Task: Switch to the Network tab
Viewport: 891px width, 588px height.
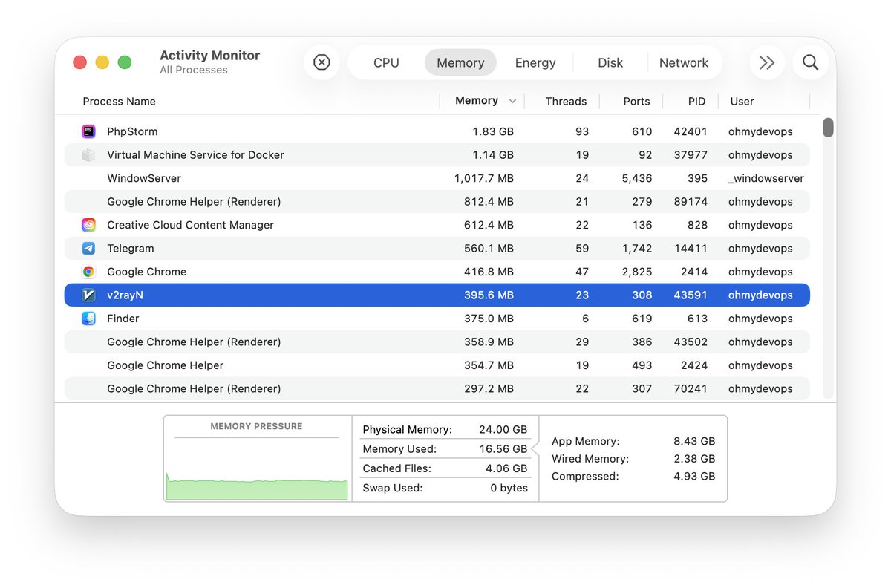Action: 684,63
